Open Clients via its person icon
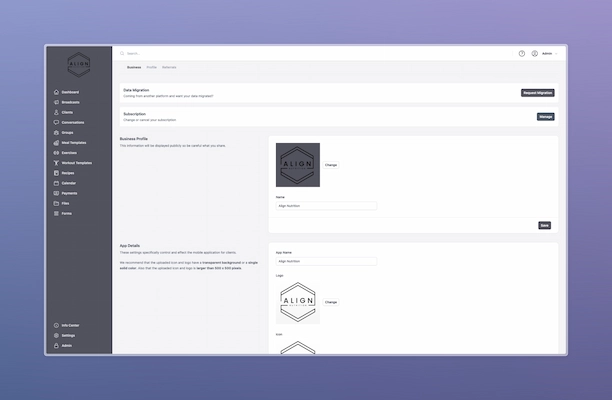The height and width of the screenshot is (400, 612). [56, 112]
